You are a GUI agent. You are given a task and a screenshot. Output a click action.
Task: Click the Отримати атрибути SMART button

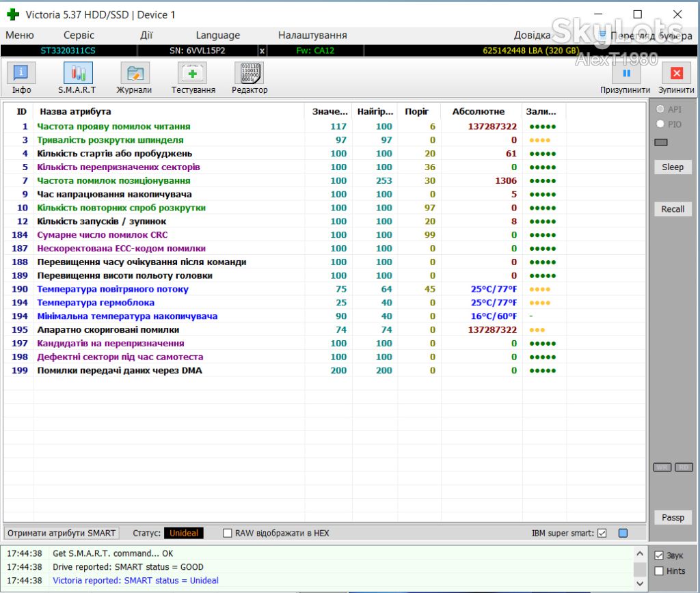tap(62, 533)
